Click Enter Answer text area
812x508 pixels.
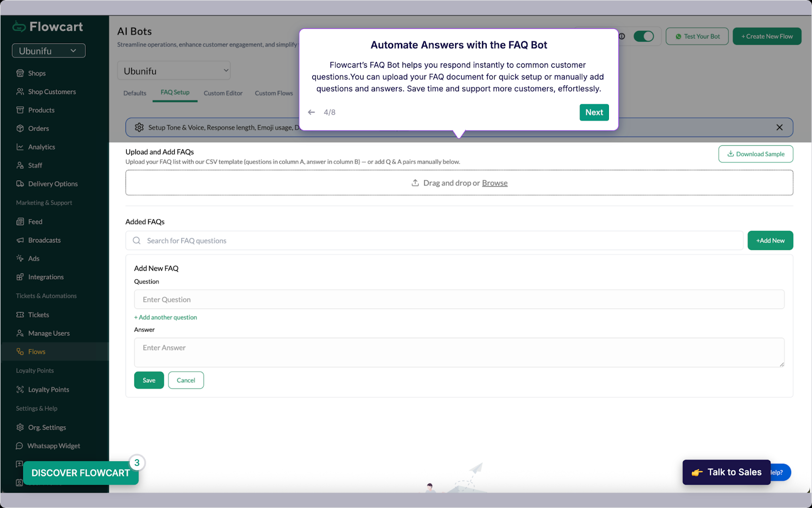tap(459, 353)
